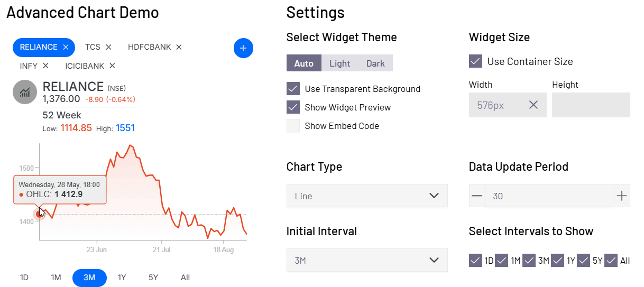Uncheck the All interval checkbox

[611, 261]
